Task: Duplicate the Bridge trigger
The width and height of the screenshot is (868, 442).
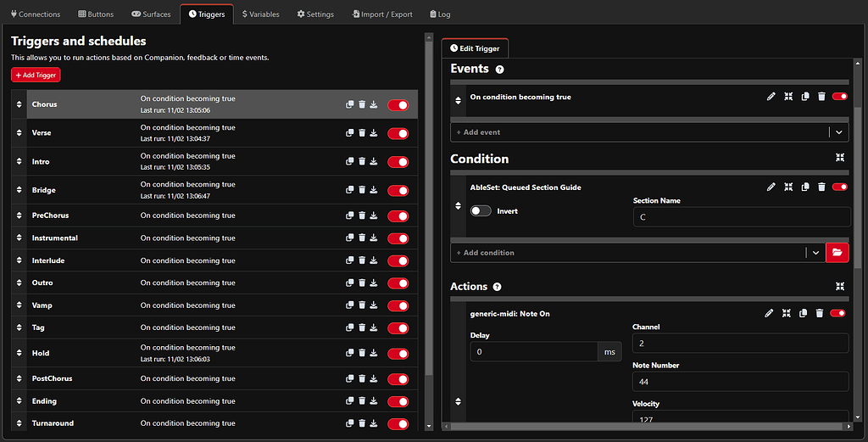Action: click(x=349, y=190)
